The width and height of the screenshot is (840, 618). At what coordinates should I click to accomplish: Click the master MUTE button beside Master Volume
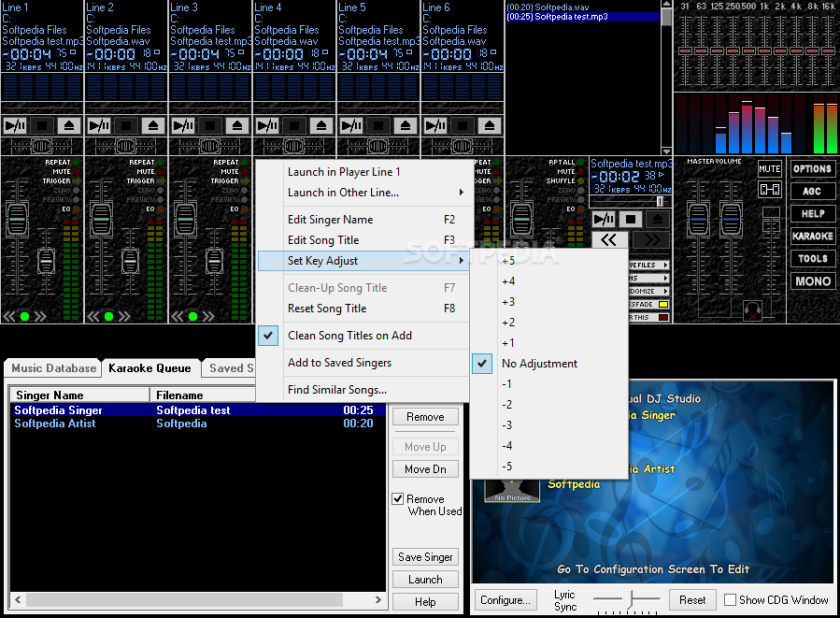tap(769, 169)
